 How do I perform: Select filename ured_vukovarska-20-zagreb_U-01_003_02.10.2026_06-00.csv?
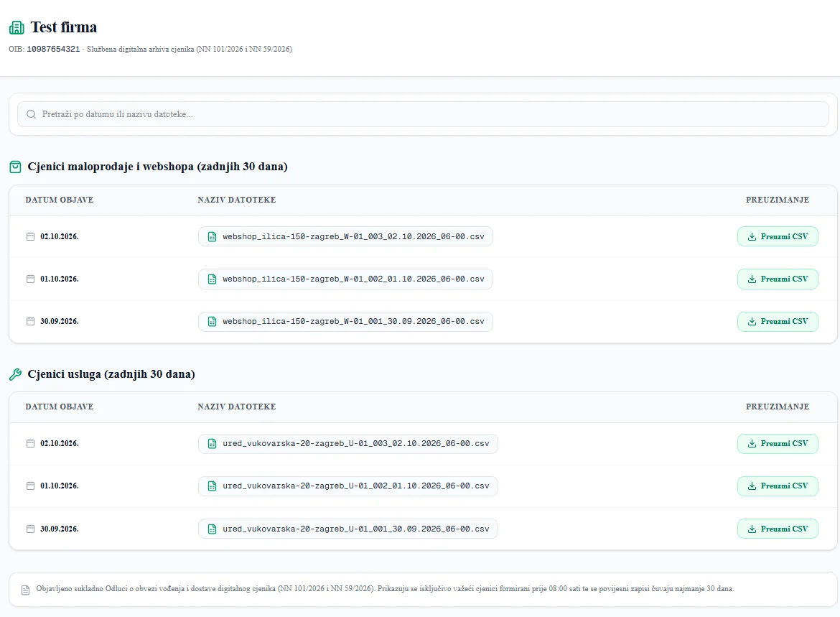pos(355,443)
